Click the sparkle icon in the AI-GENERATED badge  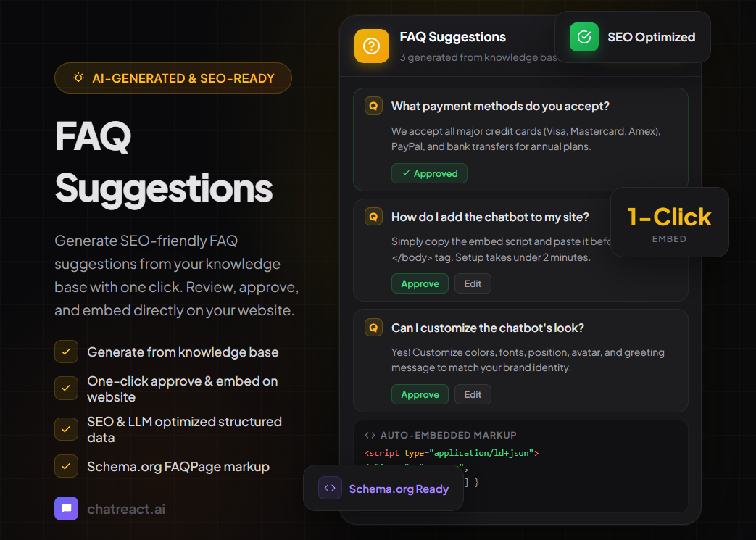(78, 78)
